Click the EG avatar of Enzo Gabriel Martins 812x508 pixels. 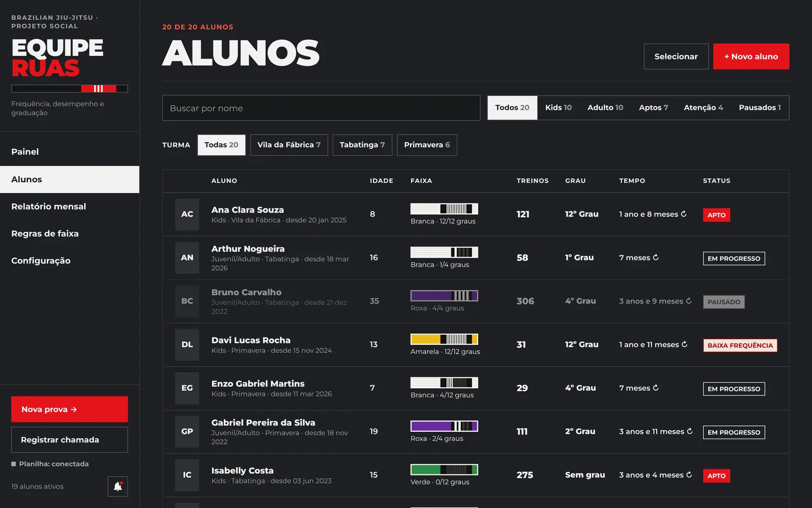(187, 388)
